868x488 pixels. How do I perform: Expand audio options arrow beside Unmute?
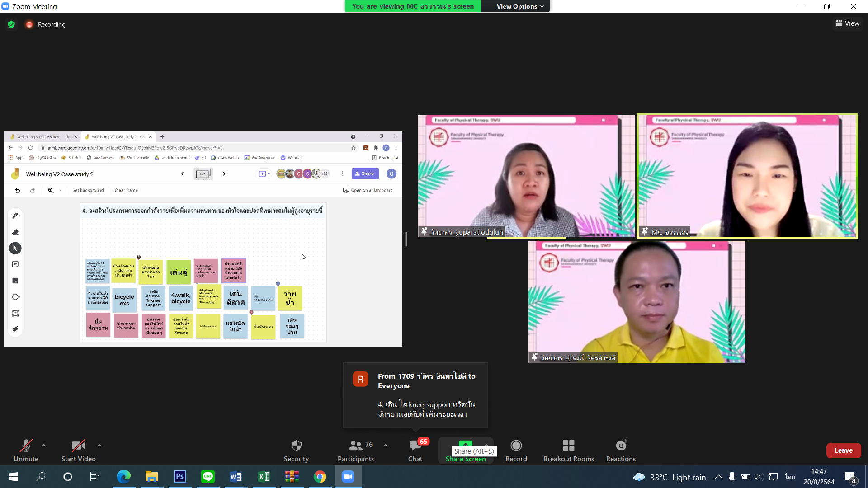44,446
